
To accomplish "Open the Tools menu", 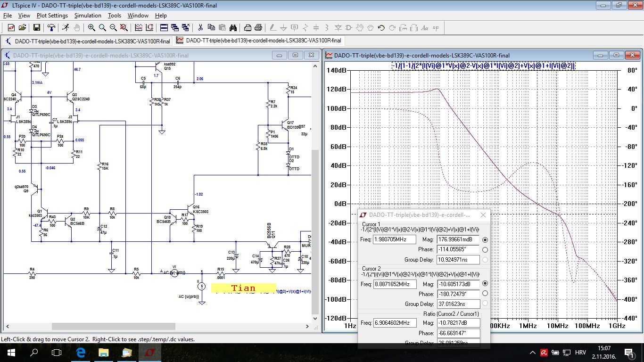I will [x=115, y=16].
